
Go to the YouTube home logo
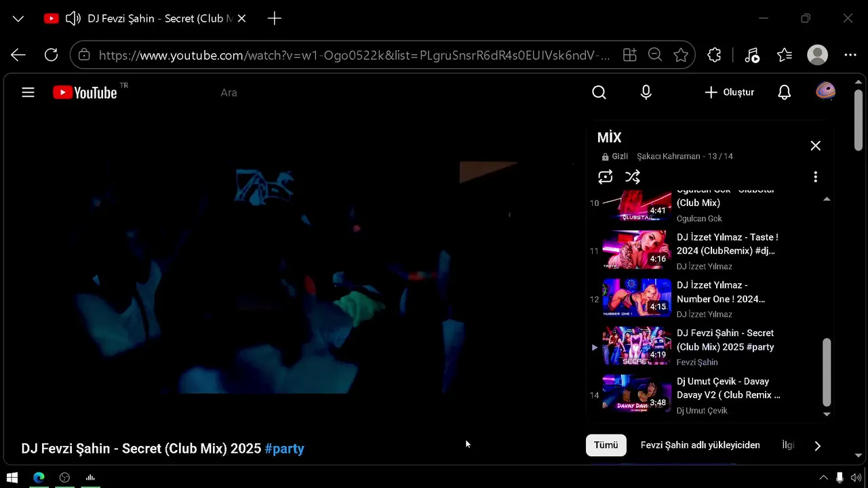coord(85,93)
